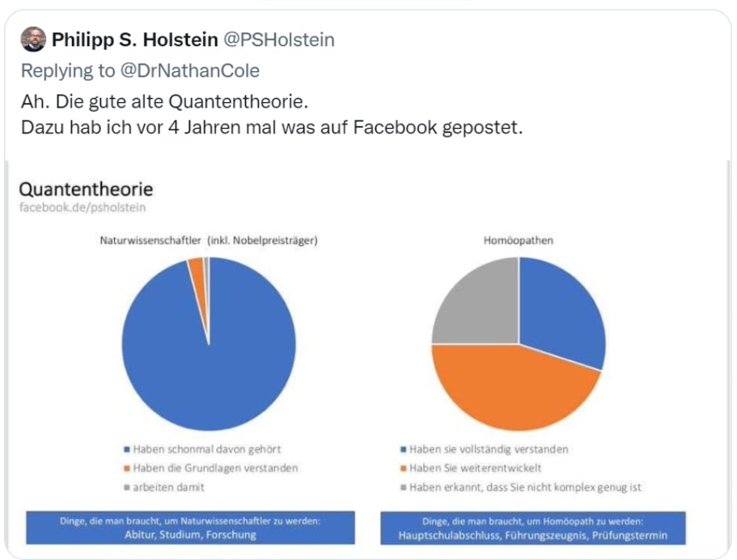737x560 pixels.
Task: Click the orange legend square for "Haben die Grundlagen verstanden"
Action: coord(125,469)
